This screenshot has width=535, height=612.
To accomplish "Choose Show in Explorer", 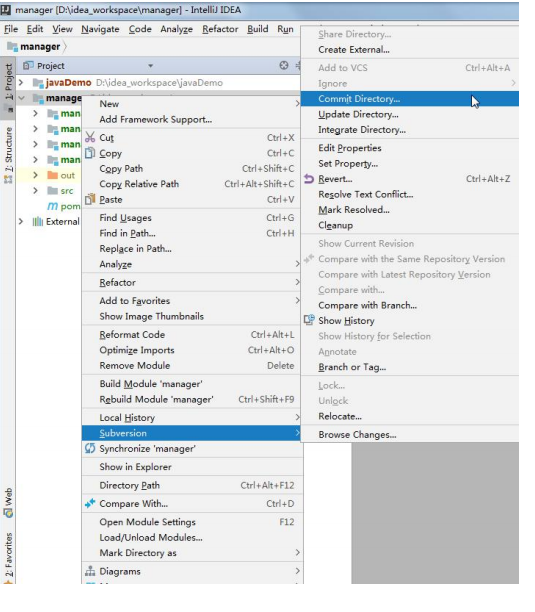I will coord(192,466).
